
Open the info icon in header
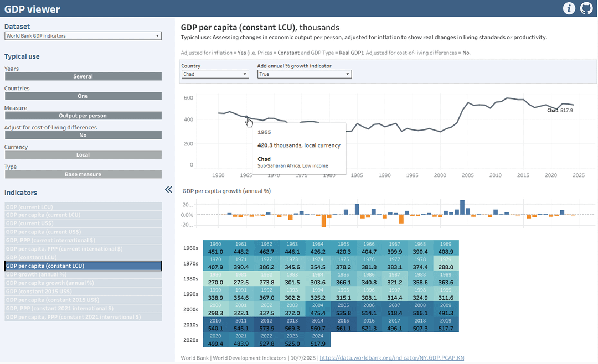coord(569,8)
